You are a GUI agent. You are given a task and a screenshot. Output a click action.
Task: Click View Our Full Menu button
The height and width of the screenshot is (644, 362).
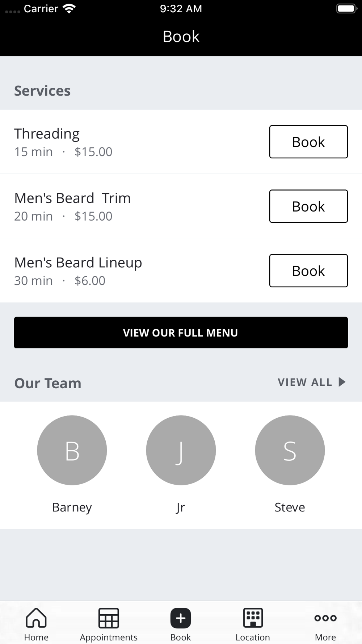coord(181,333)
